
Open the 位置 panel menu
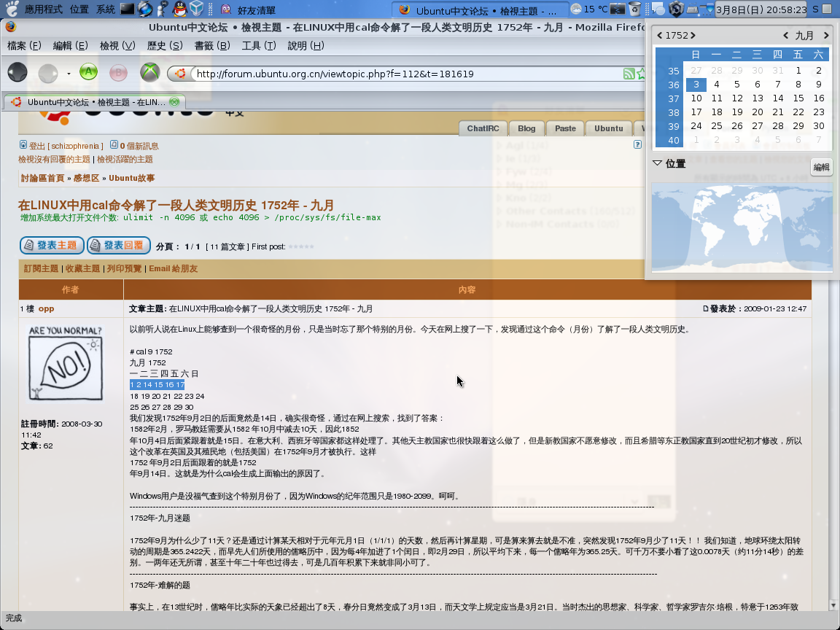pos(79,9)
